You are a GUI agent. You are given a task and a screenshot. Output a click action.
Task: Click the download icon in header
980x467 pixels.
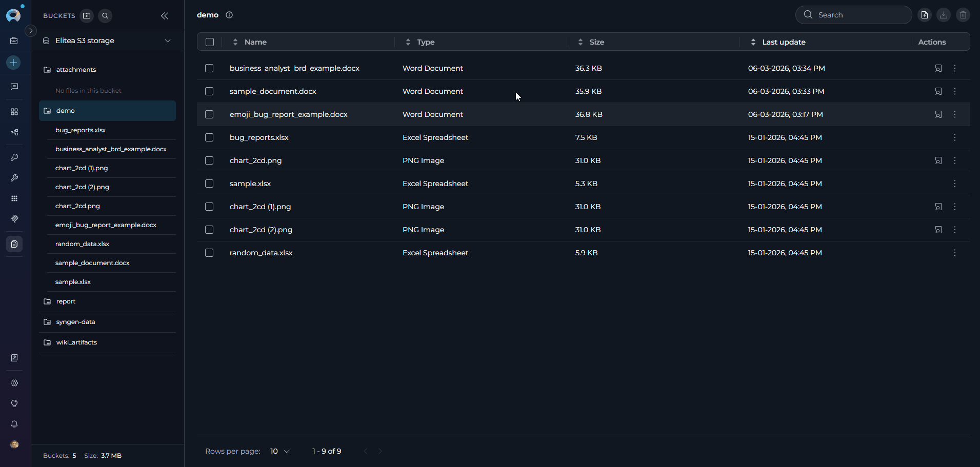click(943, 15)
